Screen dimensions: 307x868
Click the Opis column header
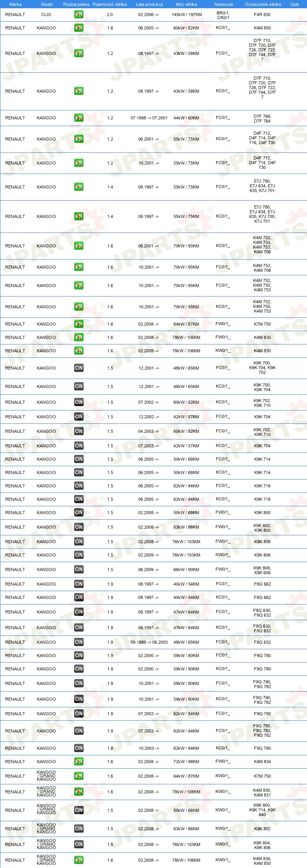point(294,4)
